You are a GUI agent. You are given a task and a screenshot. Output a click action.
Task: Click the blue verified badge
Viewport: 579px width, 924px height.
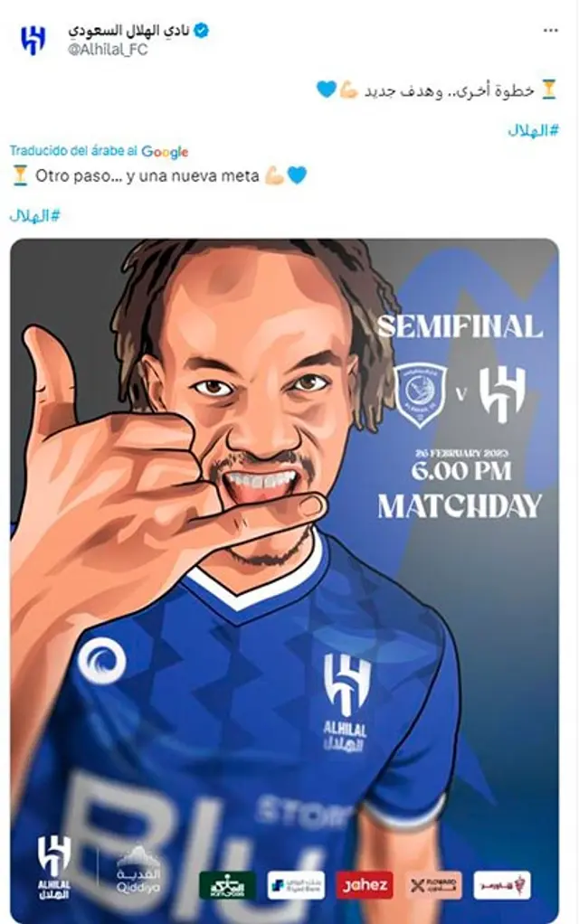coord(202,30)
